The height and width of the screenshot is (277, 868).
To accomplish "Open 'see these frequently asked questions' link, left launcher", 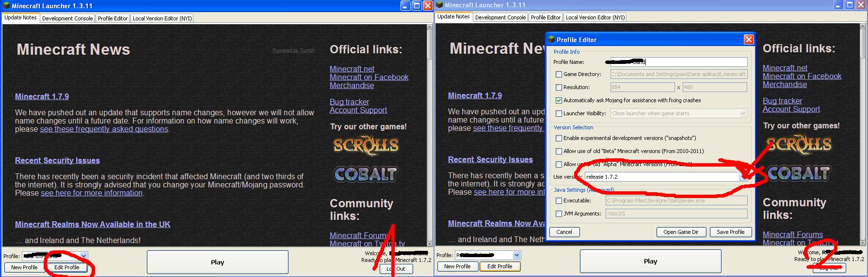I will 104,129.
